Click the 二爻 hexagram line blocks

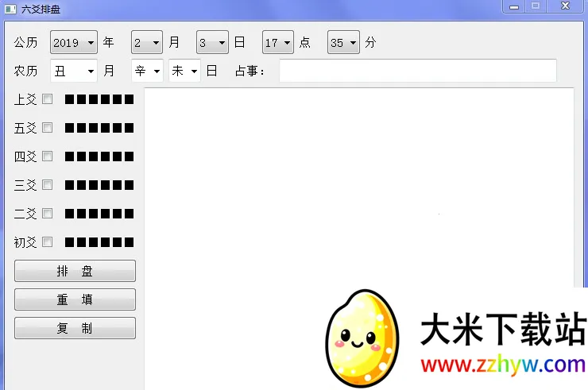coord(99,214)
